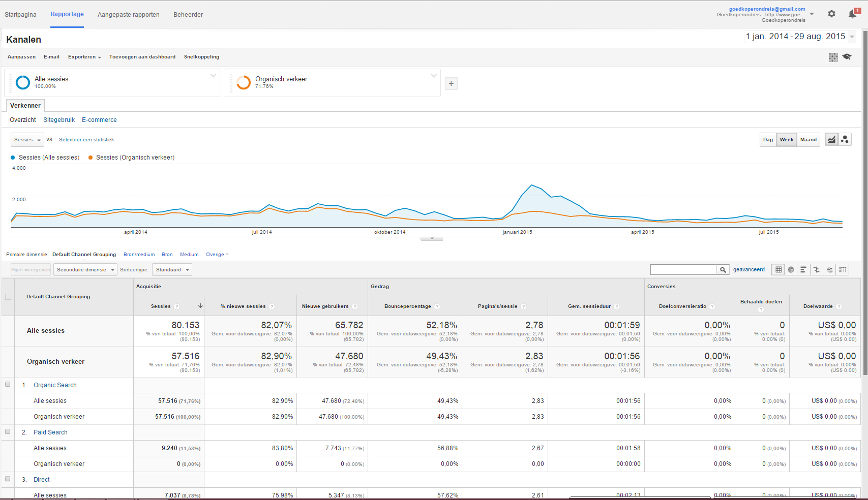This screenshot has height=500, width=868.
Task: Add a new segment with plus button
Action: pos(451,83)
